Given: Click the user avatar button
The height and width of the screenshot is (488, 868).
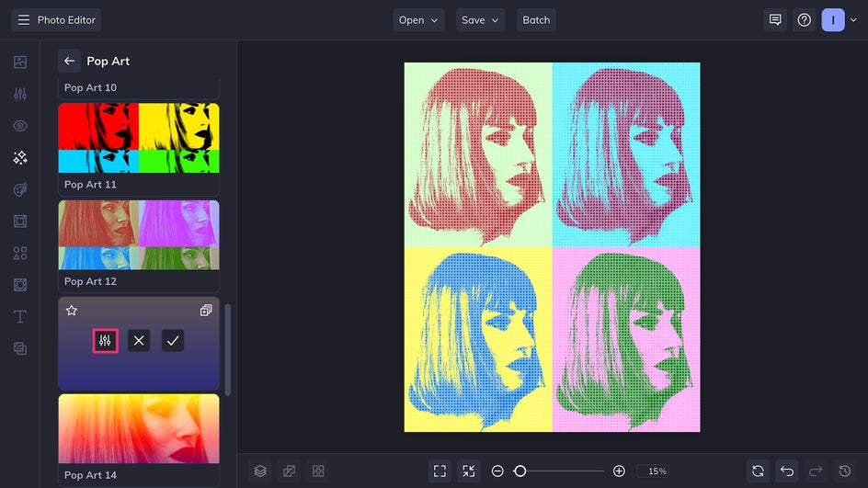Looking at the screenshot, I should coord(833,20).
